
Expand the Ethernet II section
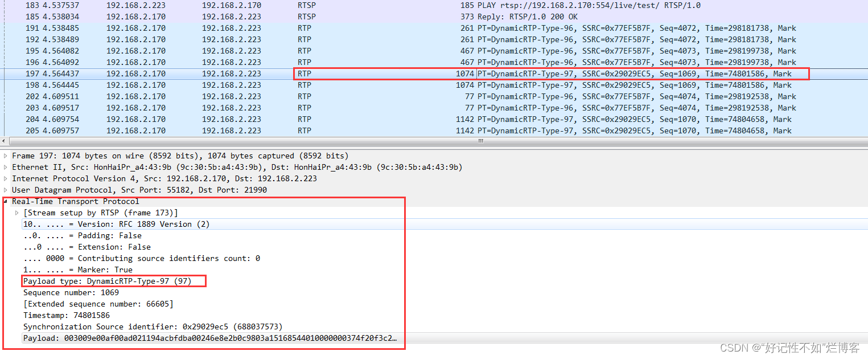tap(6, 167)
